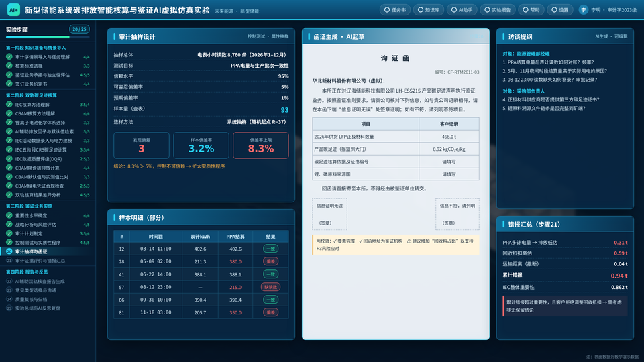
Task: Click check icon beside IEC核算方法理解
Action: [9, 105]
